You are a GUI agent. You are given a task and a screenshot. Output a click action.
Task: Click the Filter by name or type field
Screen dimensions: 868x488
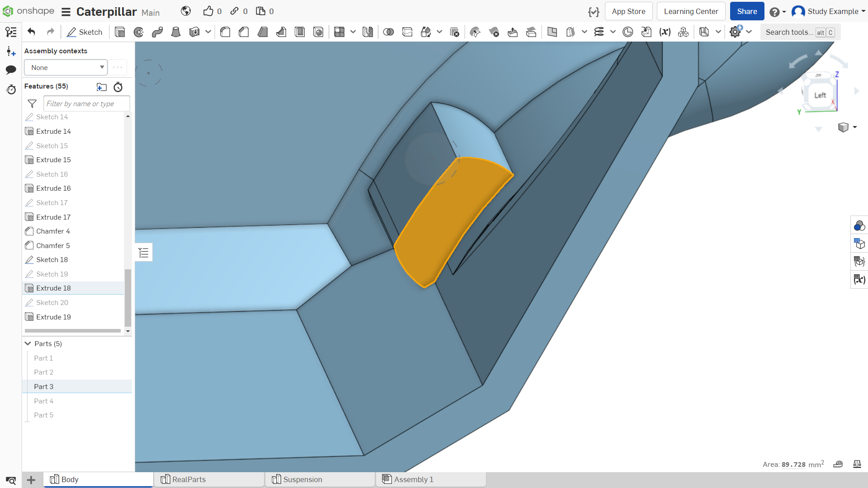pos(87,103)
